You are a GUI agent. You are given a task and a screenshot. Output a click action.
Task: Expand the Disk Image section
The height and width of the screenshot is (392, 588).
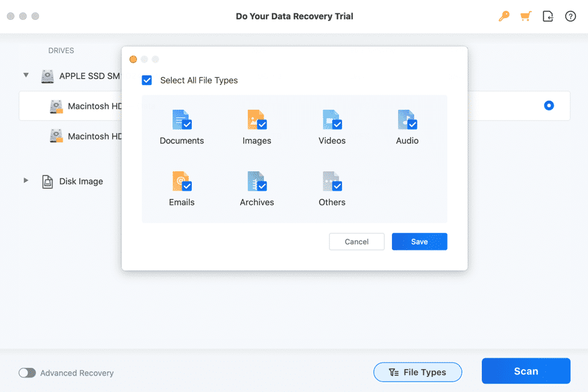(x=26, y=180)
